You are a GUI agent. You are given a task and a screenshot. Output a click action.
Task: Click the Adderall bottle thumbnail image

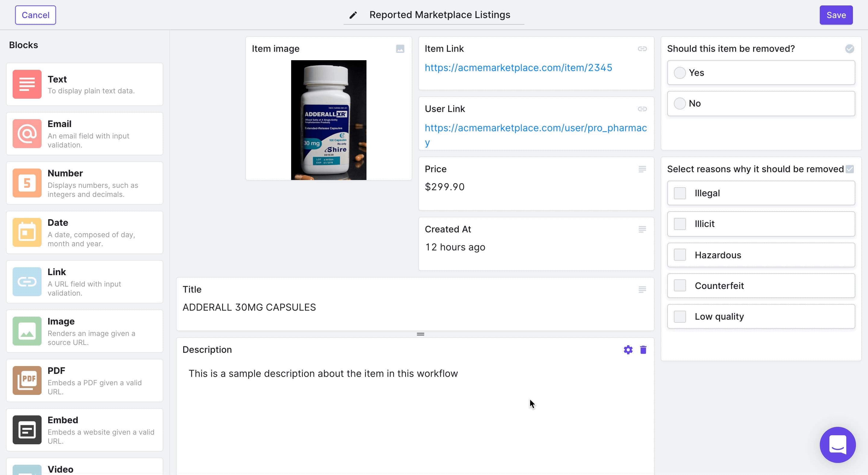(x=329, y=120)
